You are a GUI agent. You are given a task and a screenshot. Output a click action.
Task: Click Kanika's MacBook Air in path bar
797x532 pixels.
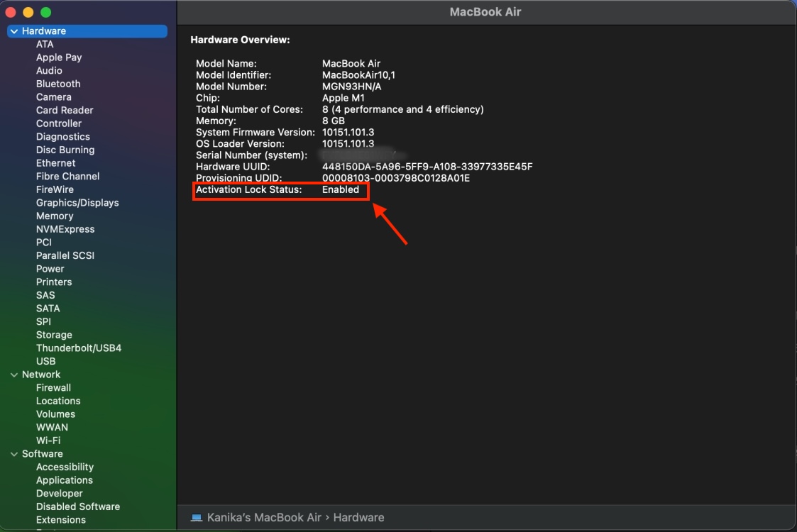[264, 518]
